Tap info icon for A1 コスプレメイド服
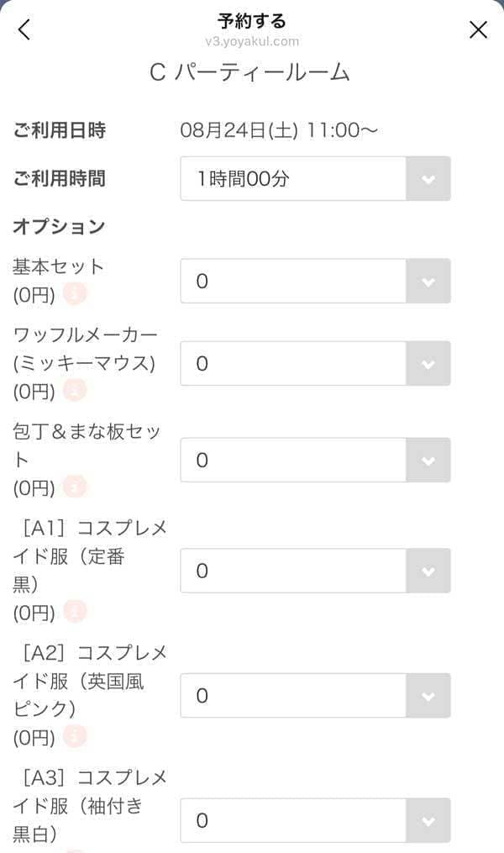 coord(75,612)
